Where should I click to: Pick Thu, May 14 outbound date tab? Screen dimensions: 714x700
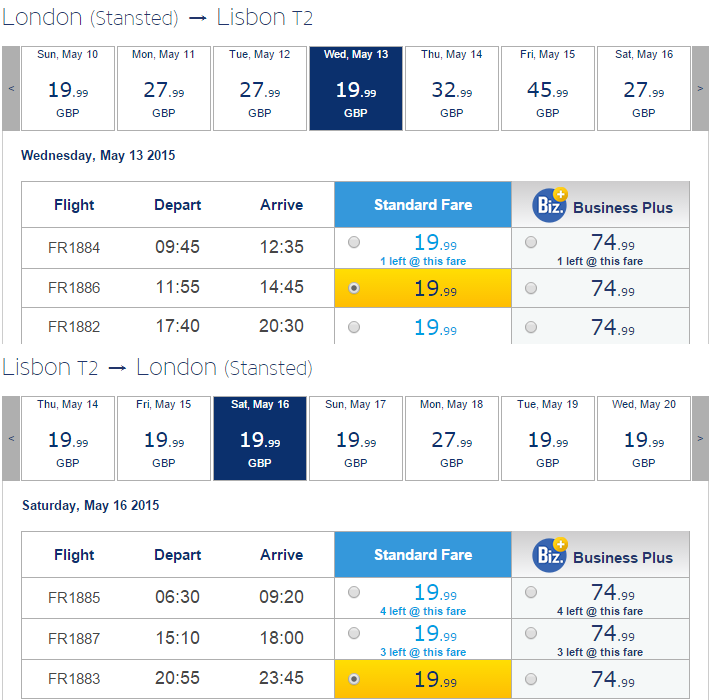452,88
